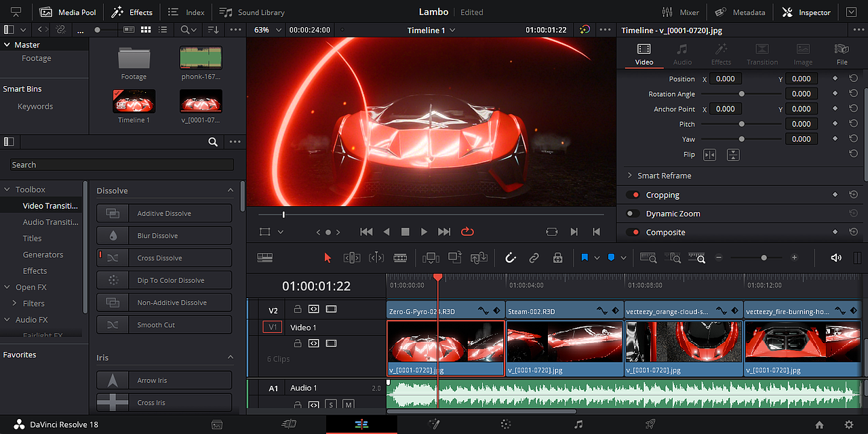
Task: Adjust the Rotation Angle slider
Action: (741, 94)
